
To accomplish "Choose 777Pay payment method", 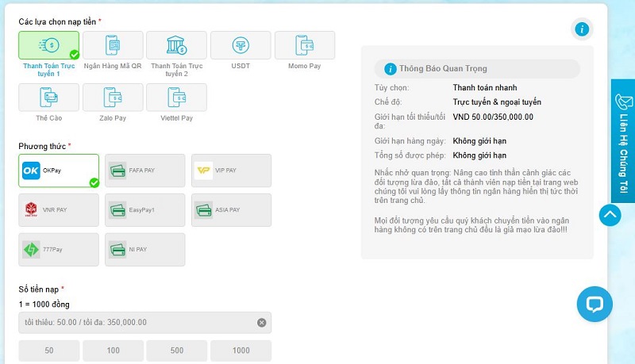I will [59, 249].
